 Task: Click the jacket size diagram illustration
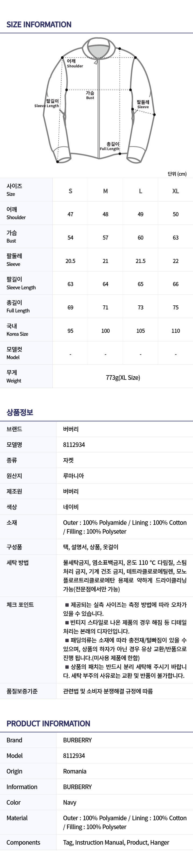99,100
